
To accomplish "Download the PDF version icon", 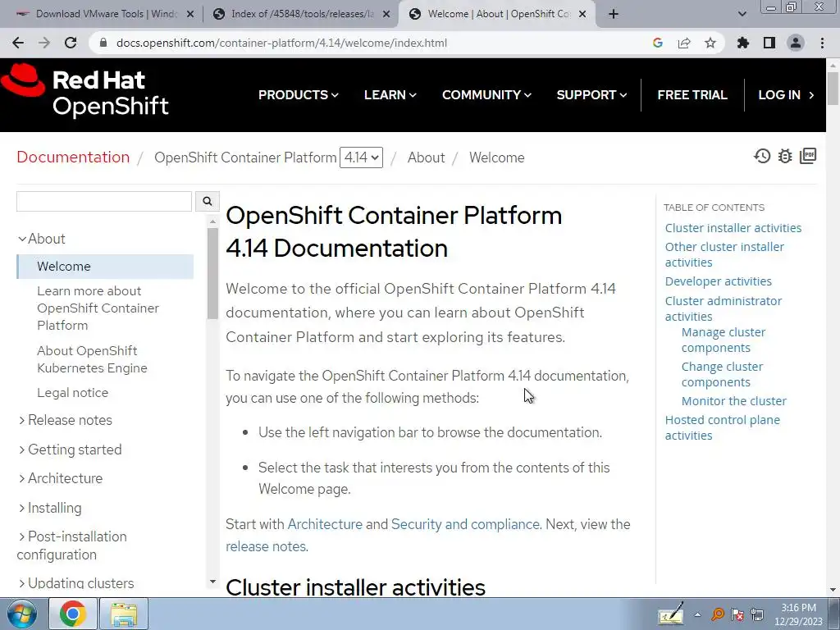I will click(808, 156).
